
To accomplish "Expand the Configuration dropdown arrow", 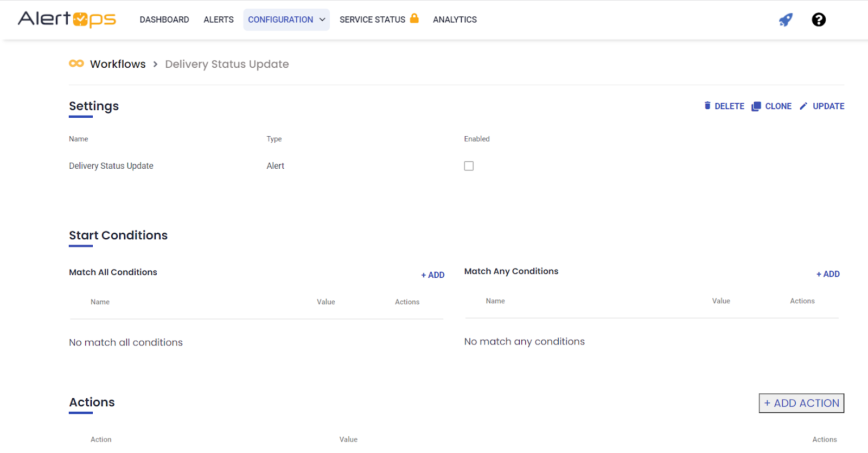I will [322, 20].
